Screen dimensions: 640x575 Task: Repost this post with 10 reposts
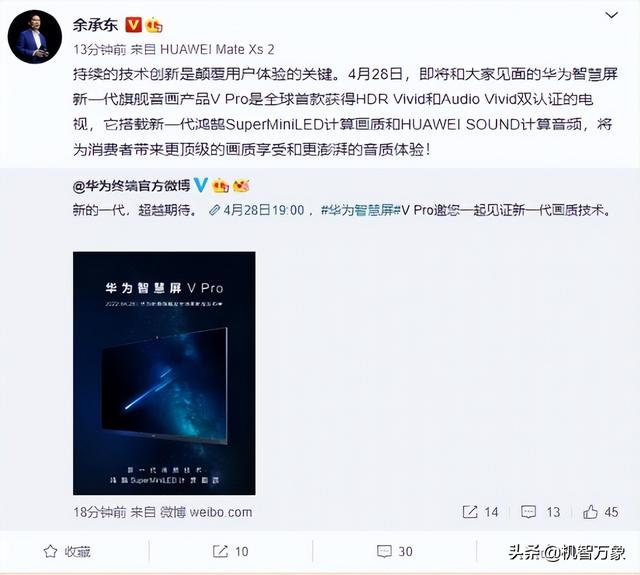(231, 552)
